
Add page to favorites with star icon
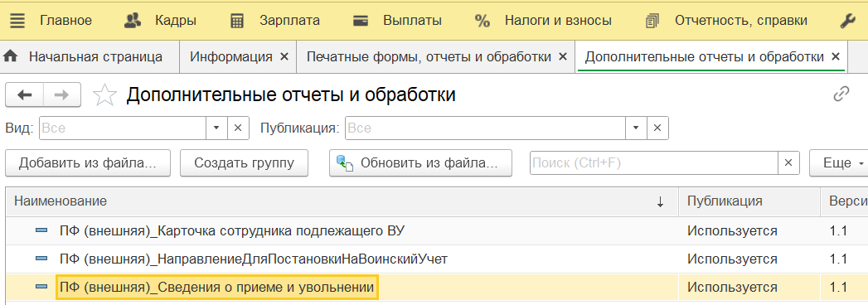pos(104,95)
